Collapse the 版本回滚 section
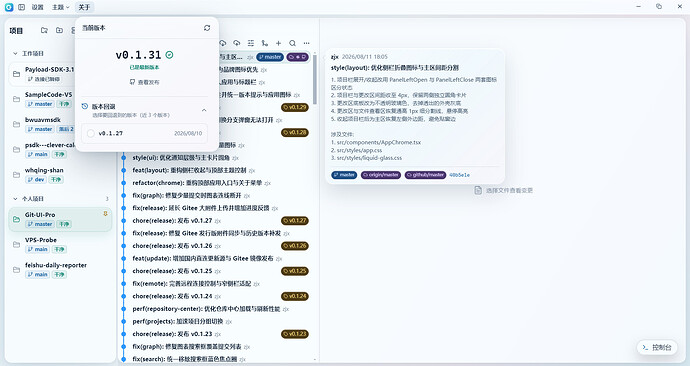The image size is (690, 366). pos(204,110)
